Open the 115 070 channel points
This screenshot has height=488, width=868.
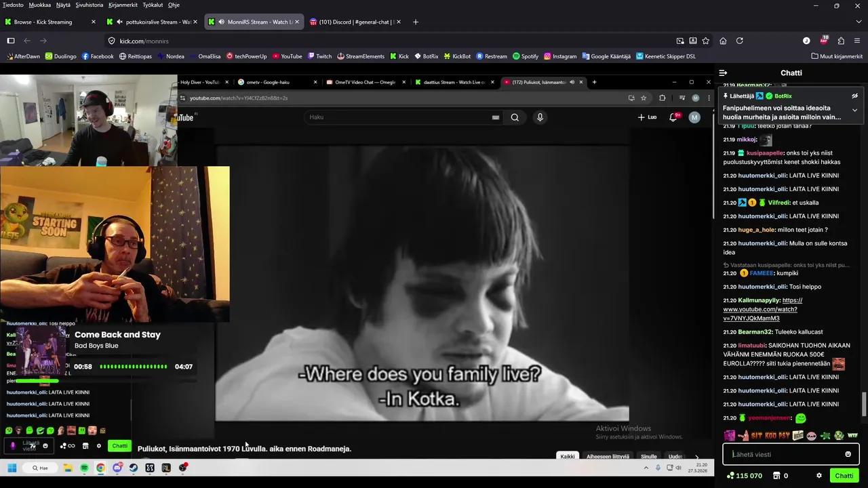pyautogui.click(x=744, y=476)
